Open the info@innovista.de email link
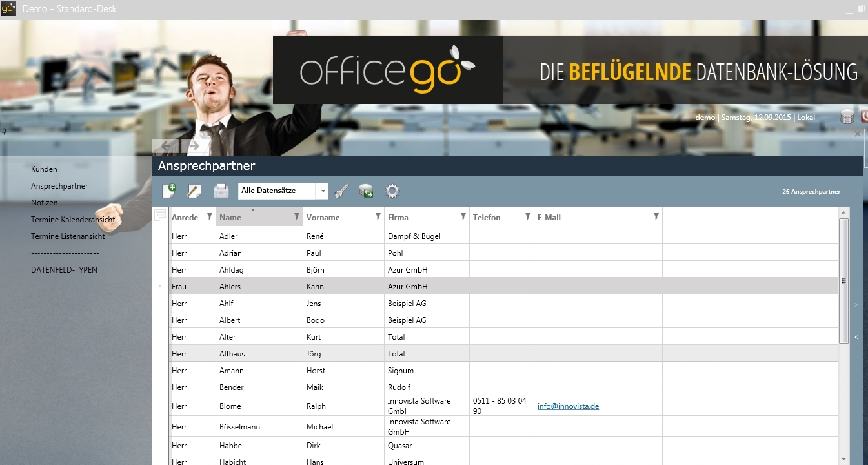Image resolution: width=868 pixels, height=465 pixels. 569,406
